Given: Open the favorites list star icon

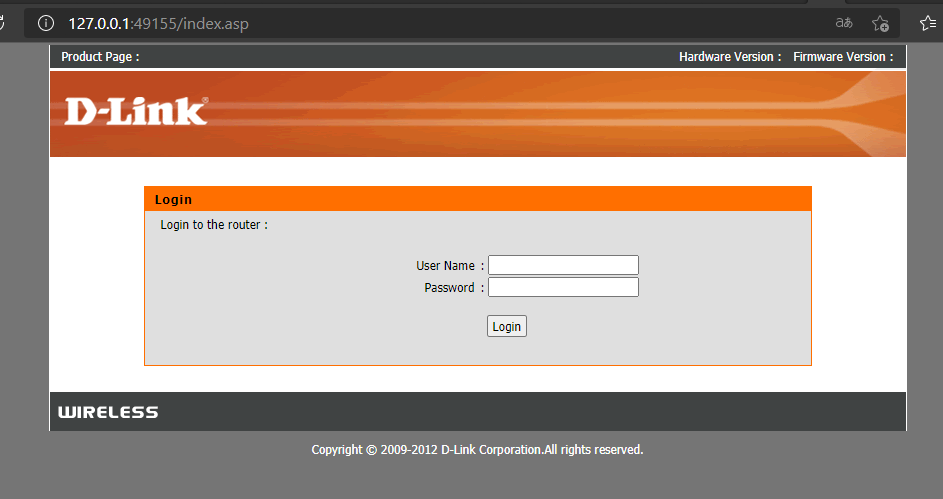Looking at the screenshot, I should (928, 23).
